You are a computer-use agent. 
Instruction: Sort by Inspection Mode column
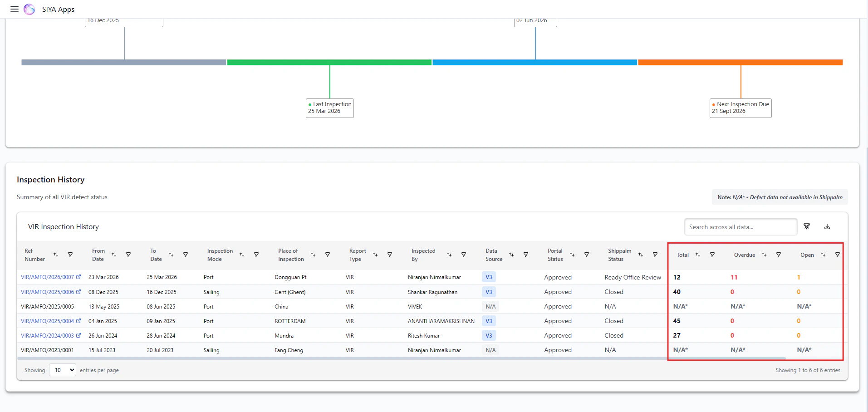tap(242, 255)
